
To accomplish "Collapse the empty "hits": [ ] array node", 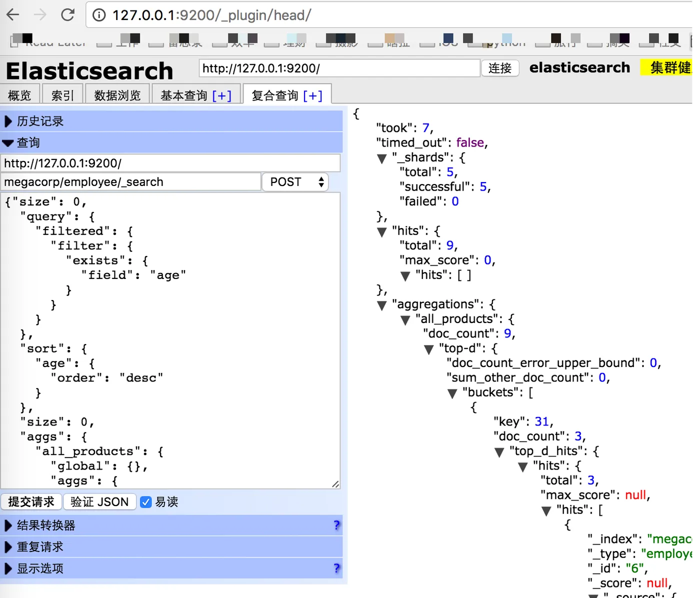I will 405,276.
